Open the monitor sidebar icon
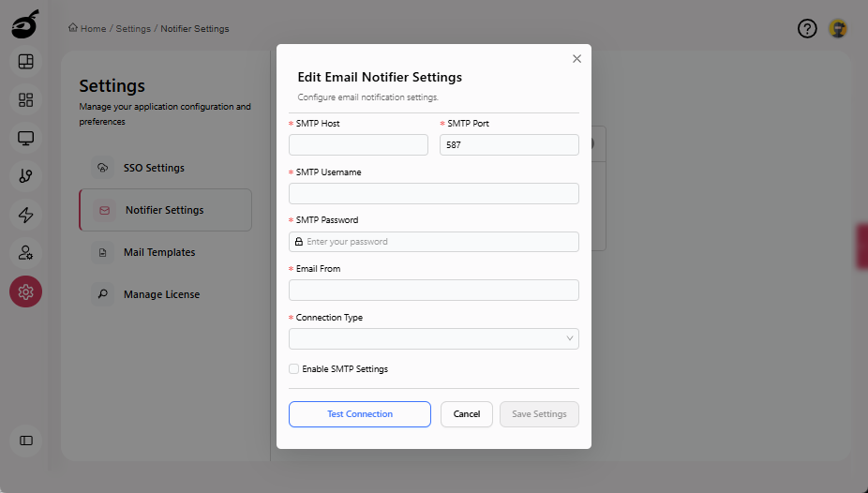Viewport: 868px width, 493px height. (25, 138)
